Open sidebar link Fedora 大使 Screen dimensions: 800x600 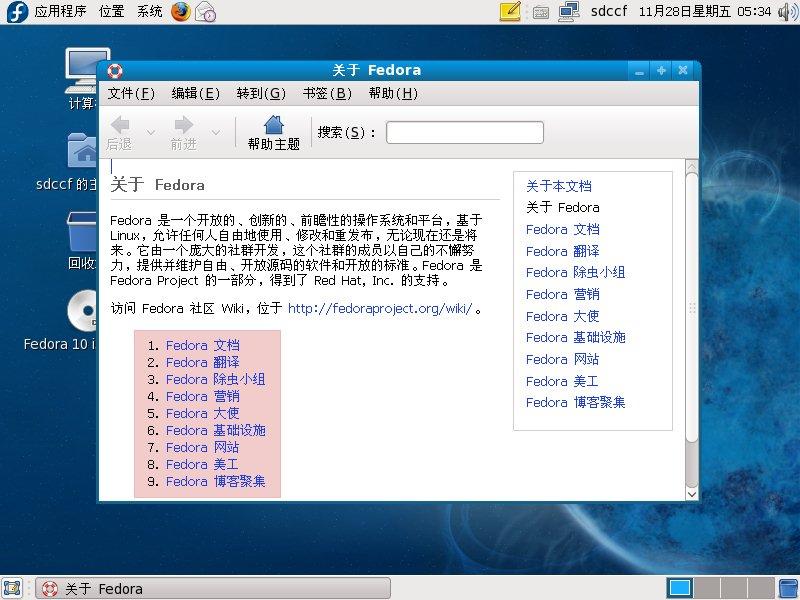click(x=563, y=316)
